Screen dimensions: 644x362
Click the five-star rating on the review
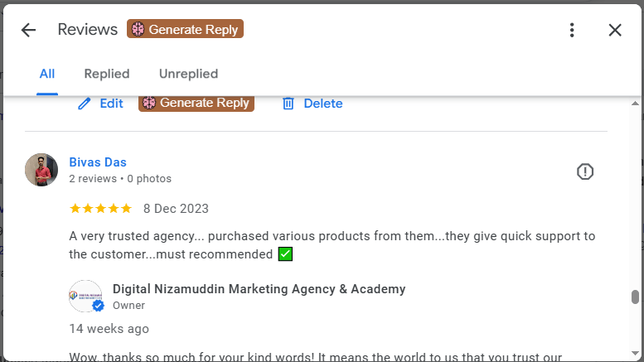pos(100,209)
